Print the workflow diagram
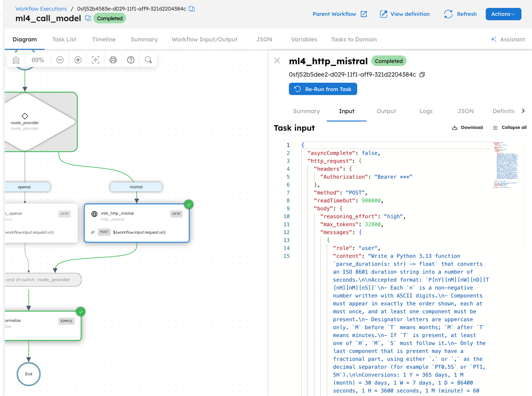The image size is (532, 396). (x=113, y=60)
